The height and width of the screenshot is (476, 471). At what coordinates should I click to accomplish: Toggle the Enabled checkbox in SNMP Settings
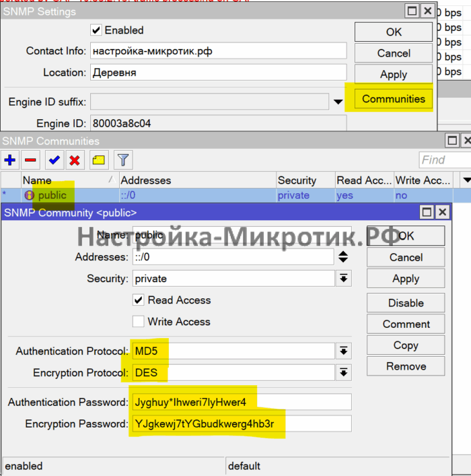[x=96, y=30]
